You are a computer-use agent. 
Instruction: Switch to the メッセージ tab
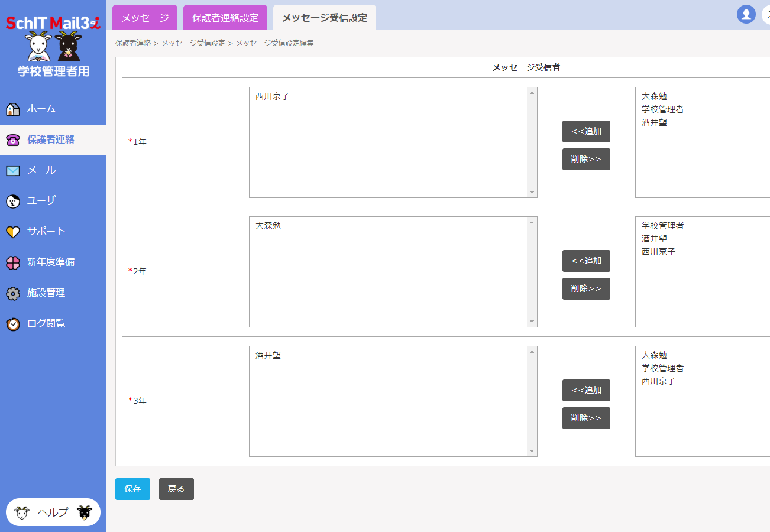145,18
